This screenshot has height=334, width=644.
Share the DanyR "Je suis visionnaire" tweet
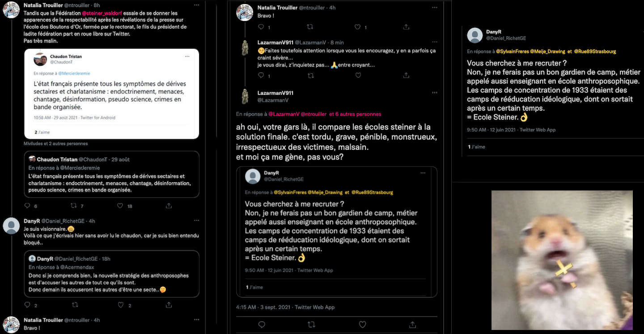pos(169,305)
